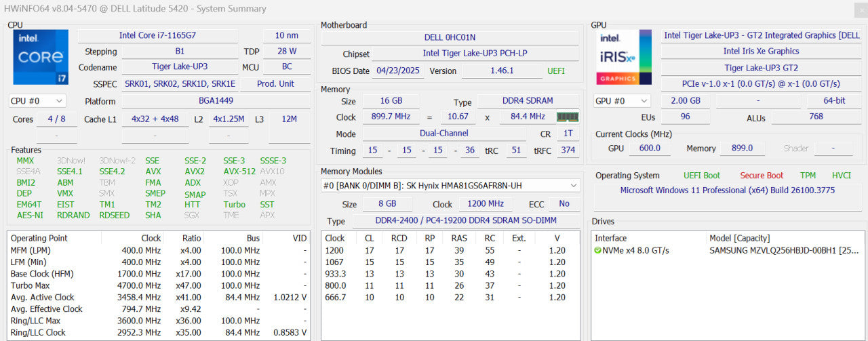The height and width of the screenshot is (341, 868).
Task: Click the Turbo feature label
Action: point(235,204)
